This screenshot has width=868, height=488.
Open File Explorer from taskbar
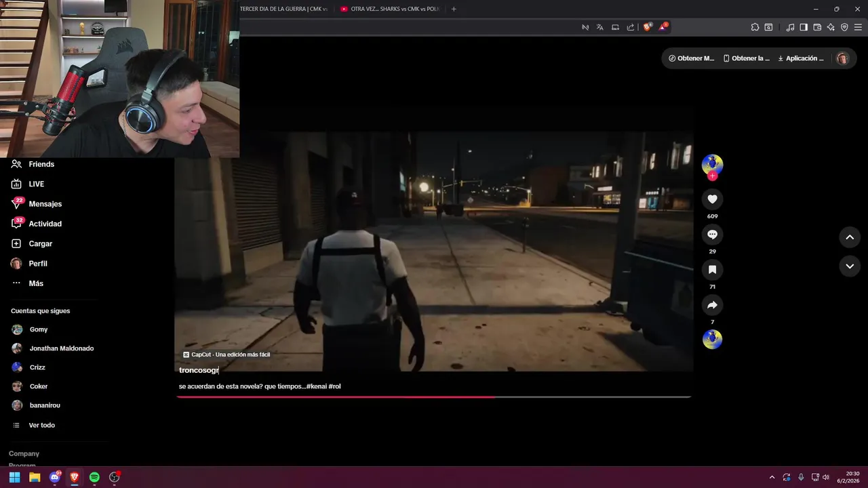[x=35, y=477]
